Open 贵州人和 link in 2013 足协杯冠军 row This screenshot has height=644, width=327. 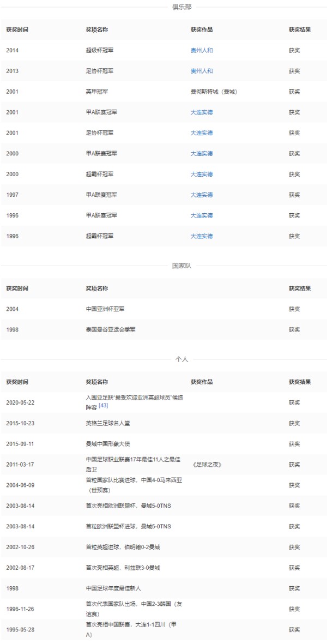[202, 71]
